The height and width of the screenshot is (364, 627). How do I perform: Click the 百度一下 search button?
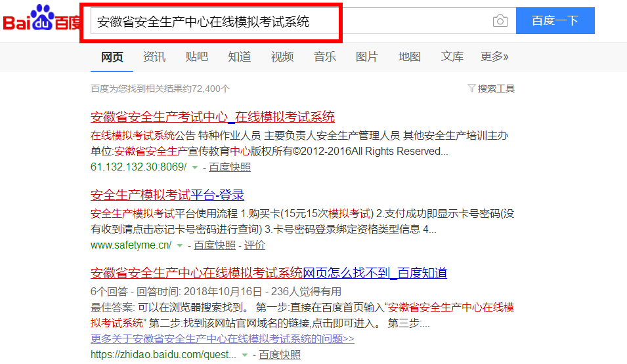point(555,20)
